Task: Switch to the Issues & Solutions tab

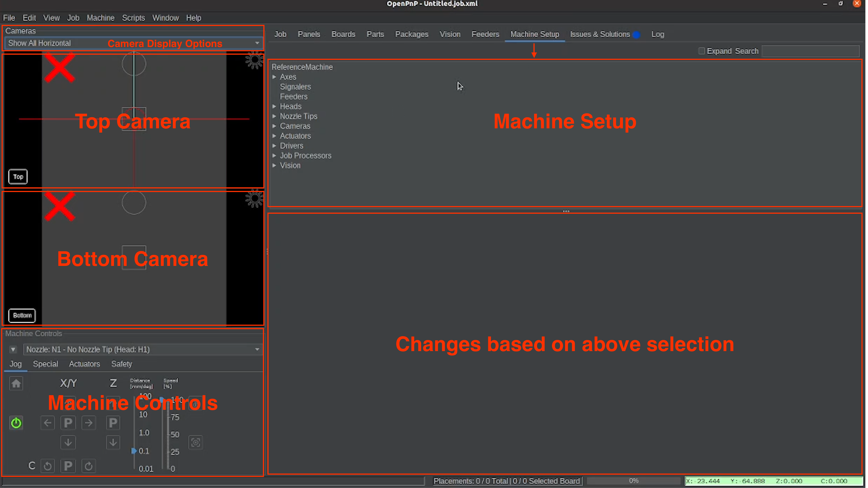Action: point(600,34)
